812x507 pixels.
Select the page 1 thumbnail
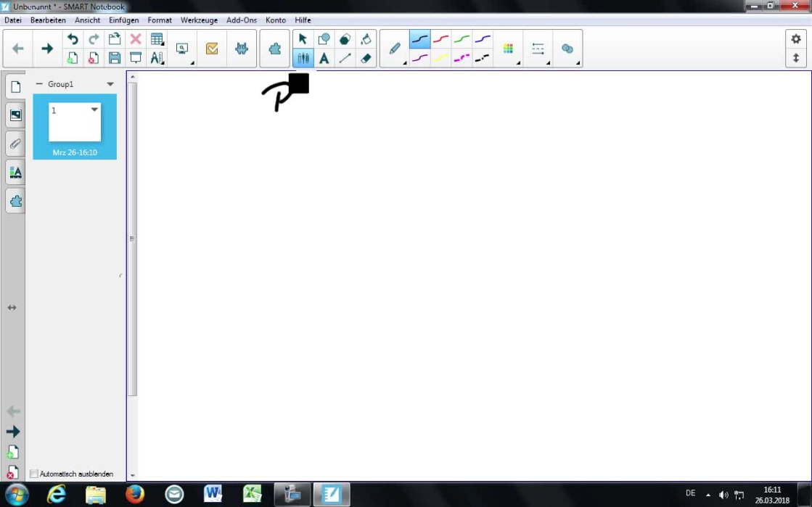[75, 123]
